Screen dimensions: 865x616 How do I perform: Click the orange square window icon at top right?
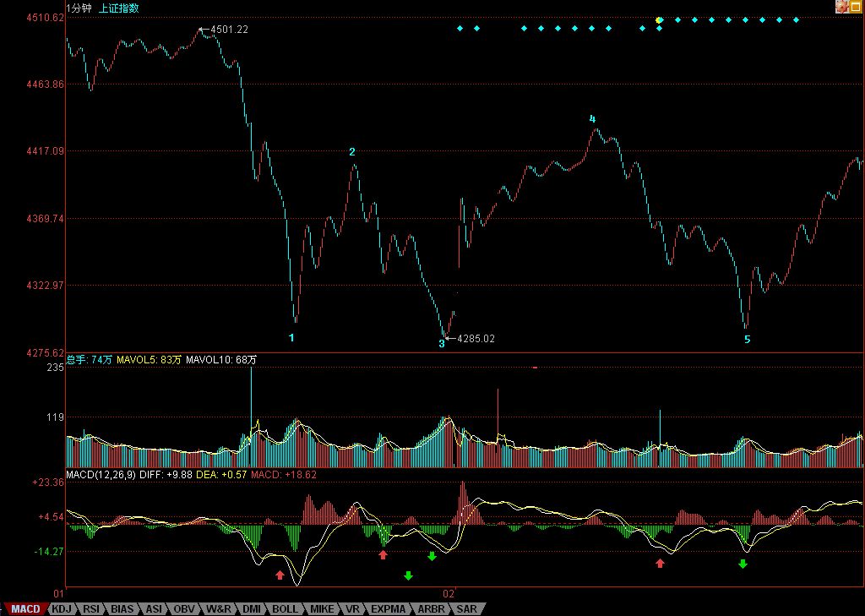[857, 6]
